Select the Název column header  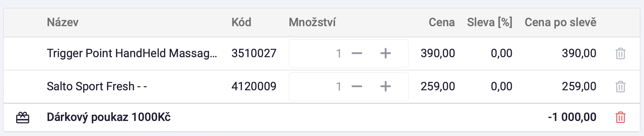point(63,22)
